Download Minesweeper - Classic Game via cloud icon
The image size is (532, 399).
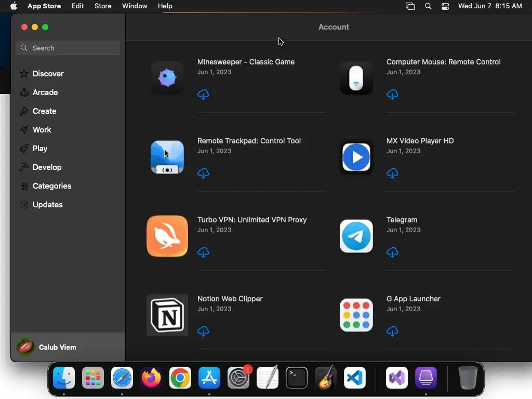203,95
